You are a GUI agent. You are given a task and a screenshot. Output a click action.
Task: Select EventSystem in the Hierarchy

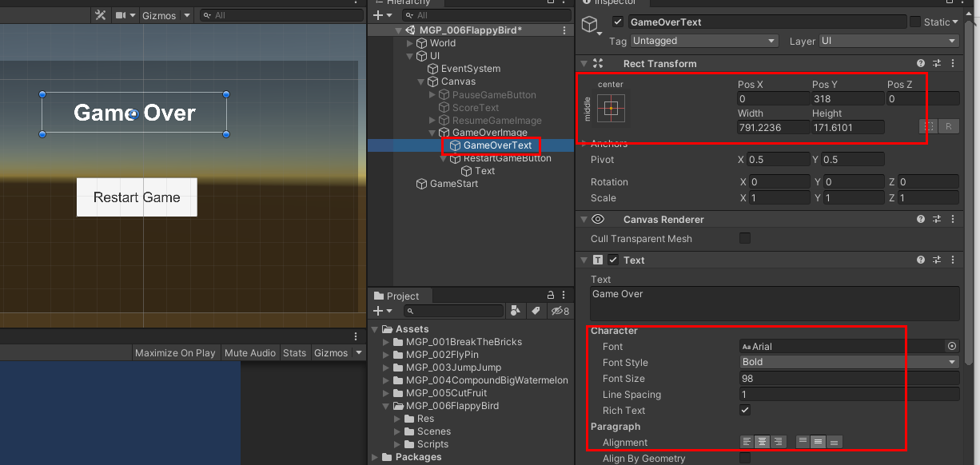pyautogui.click(x=471, y=69)
